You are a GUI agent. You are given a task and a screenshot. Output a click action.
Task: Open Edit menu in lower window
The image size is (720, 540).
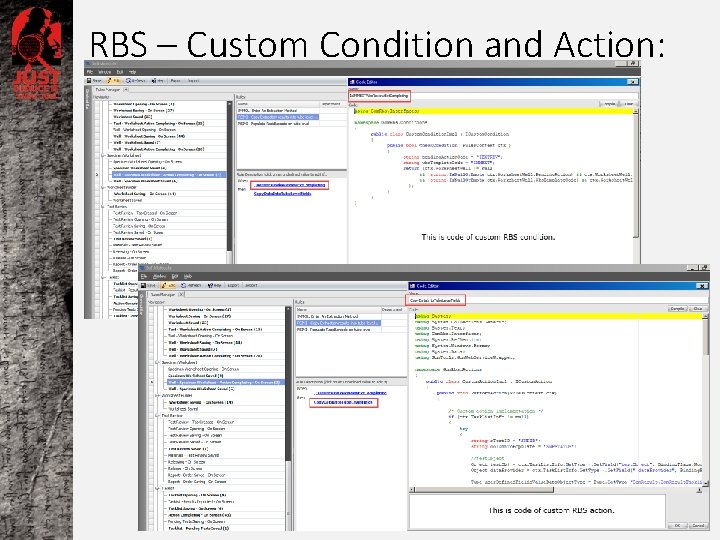pos(175,276)
